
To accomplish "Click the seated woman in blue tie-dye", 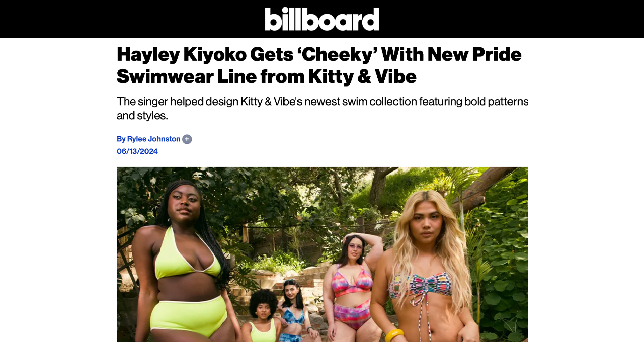I will point(293,314).
